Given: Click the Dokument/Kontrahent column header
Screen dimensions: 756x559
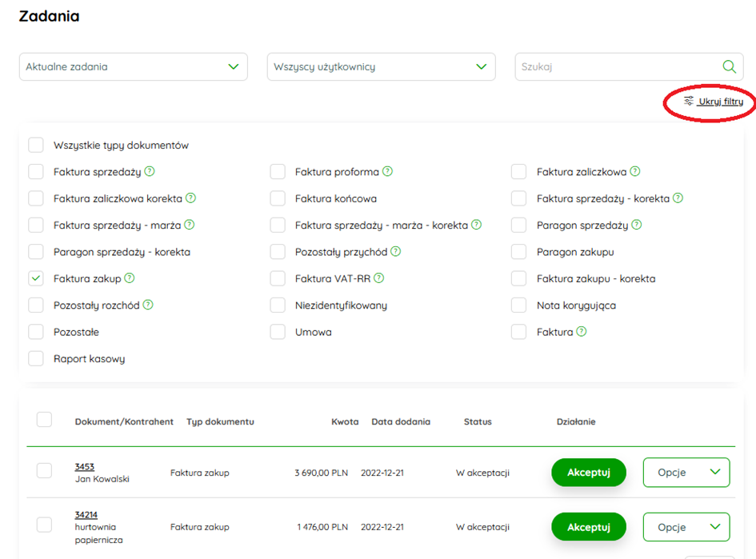Looking at the screenshot, I should click(x=124, y=421).
